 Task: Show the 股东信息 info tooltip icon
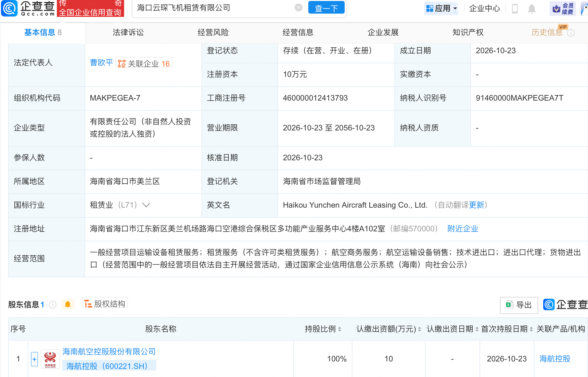point(53,305)
